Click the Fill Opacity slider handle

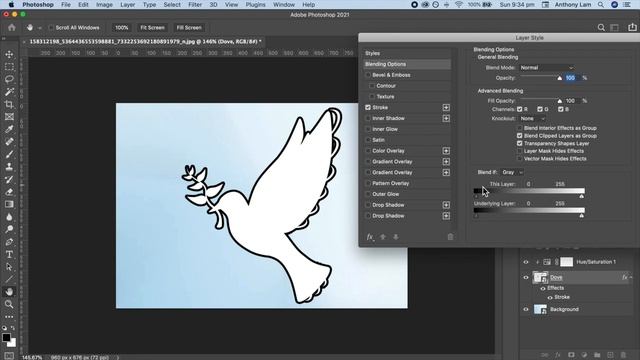pyautogui.click(x=560, y=101)
